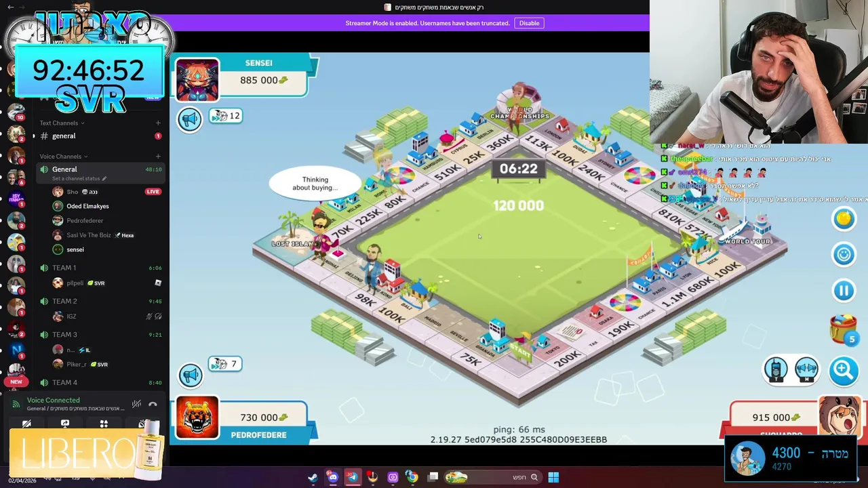This screenshot has width=868, height=488.
Task: Join TEAM 1 voice channel
Action: pos(100,268)
